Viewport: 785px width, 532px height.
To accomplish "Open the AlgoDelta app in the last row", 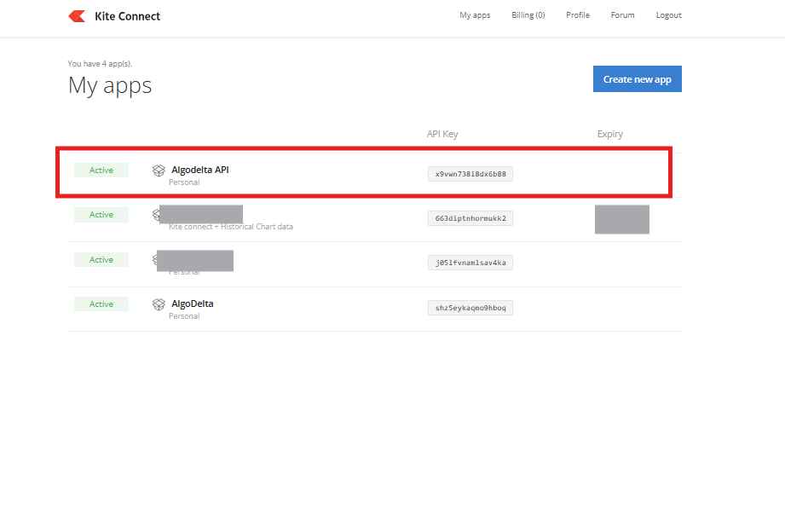I will point(193,304).
